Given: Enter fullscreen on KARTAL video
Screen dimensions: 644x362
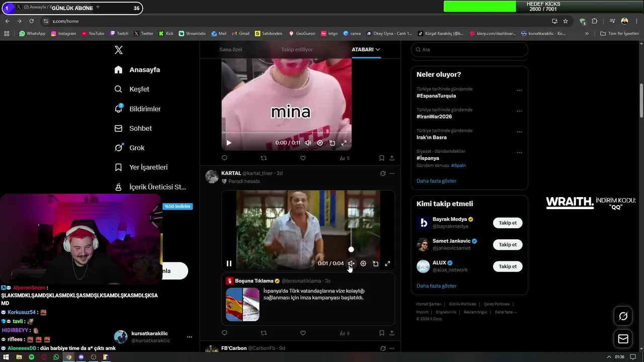Looking at the screenshot, I should coord(387,263).
